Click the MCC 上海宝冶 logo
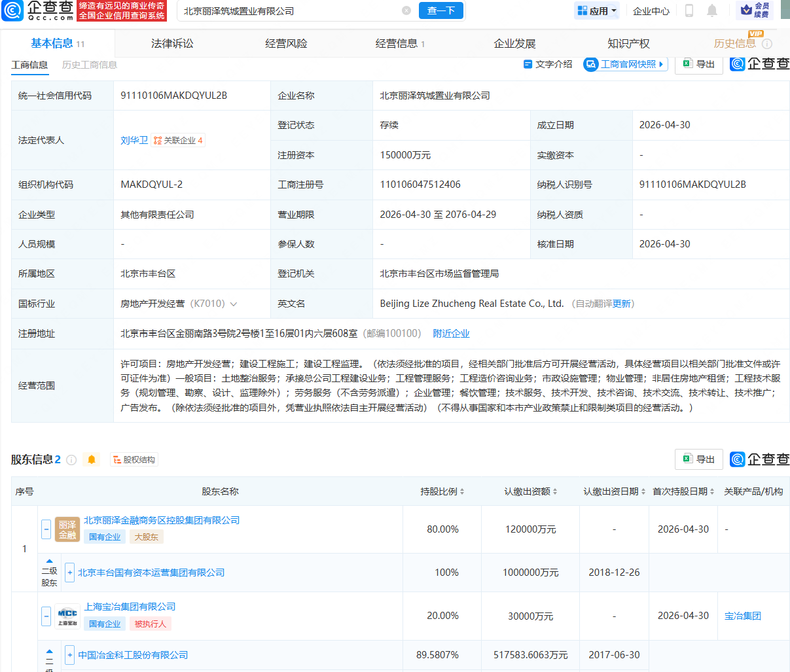Viewport: 790px width, 672px height. coord(67,616)
